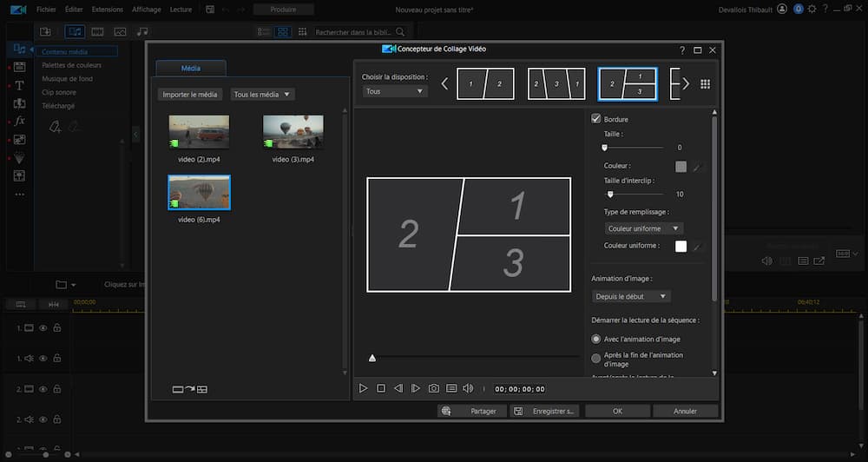Take a snapshot with the camera icon
The height and width of the screenshot is (462, 868).
coord(433,389)
